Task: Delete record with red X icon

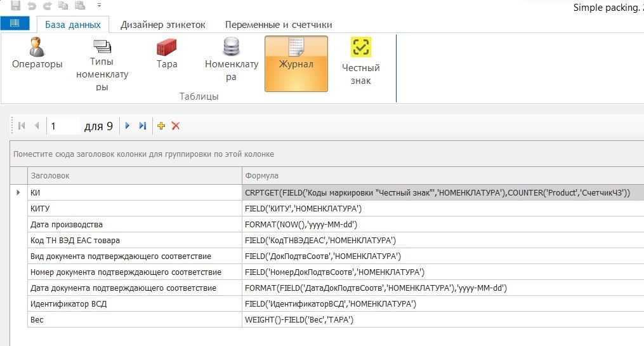Action: point(176,126)
